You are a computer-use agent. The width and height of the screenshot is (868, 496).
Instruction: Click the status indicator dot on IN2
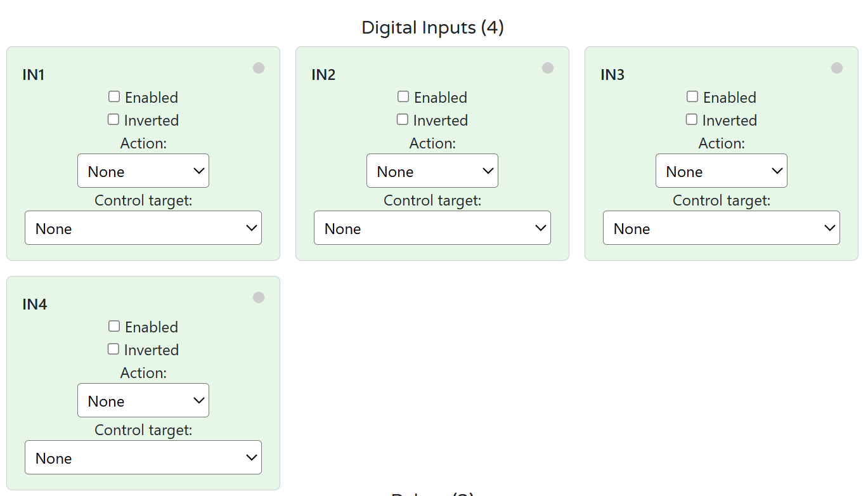548,67
